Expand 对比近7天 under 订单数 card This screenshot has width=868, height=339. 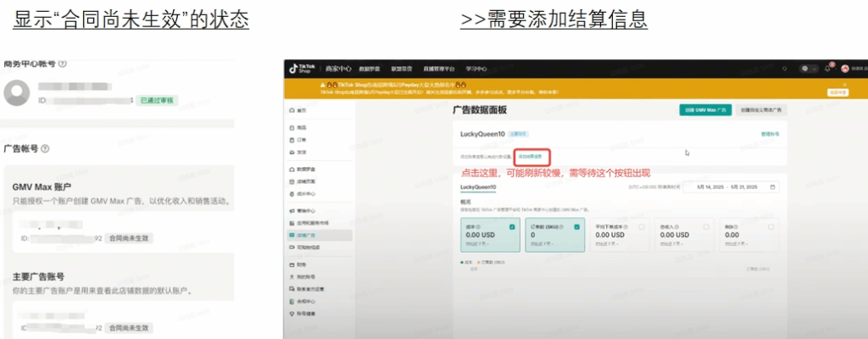click(x=541, y=244)
